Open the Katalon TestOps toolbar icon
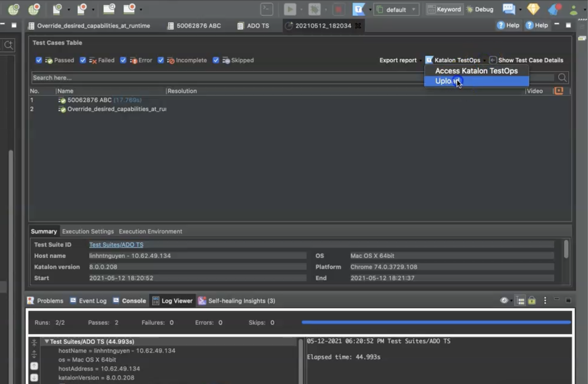 tap(358, 10)
